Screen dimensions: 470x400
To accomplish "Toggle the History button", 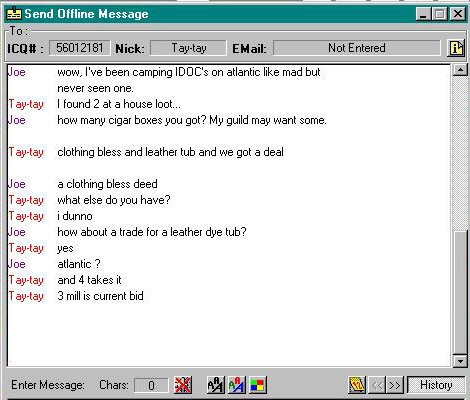I will (x=436, y=385).
